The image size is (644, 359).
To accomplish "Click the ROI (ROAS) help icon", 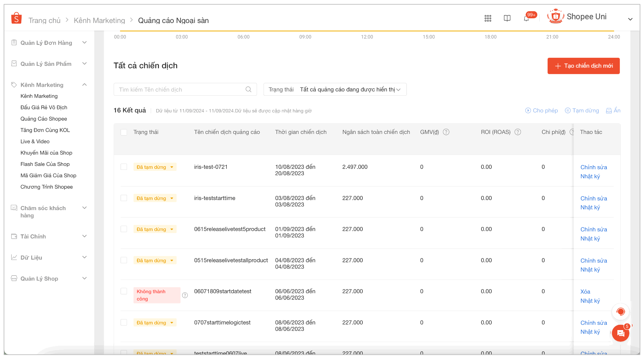I will (518, 132).
